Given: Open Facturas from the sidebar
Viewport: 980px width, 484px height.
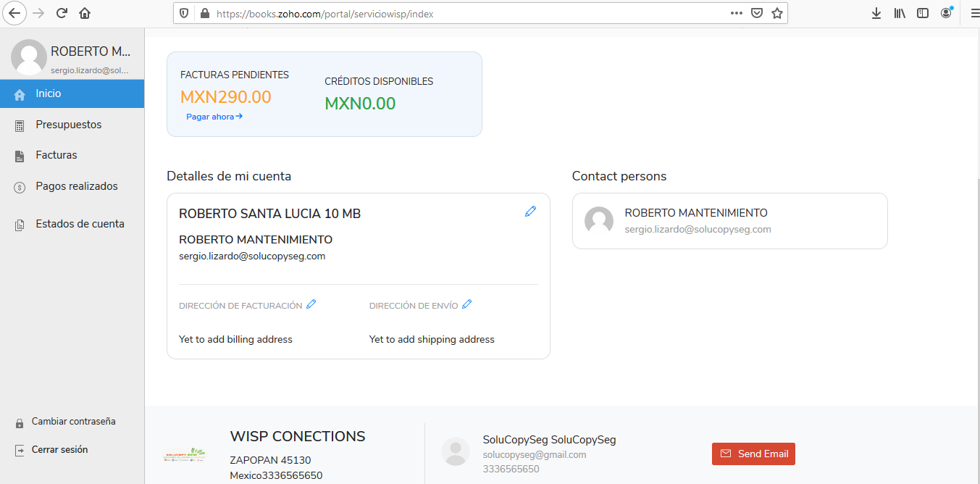Looking at the screenshot, I should point(56,155).
